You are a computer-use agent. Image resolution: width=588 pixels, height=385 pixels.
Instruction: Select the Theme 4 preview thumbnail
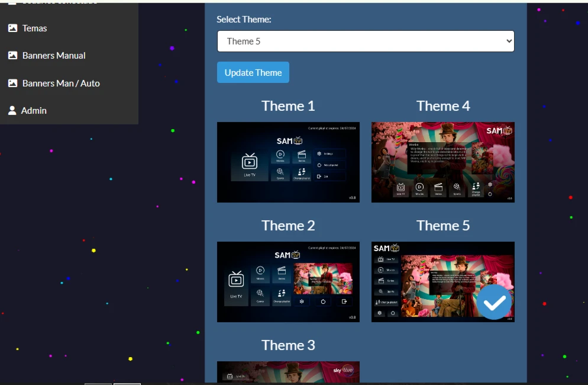[x=443, y=162]
